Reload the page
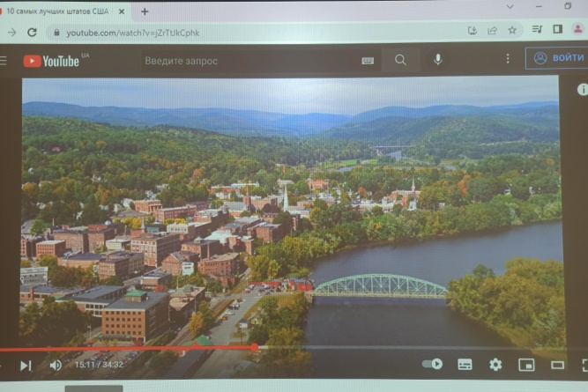588x392 pixels. tap(32, 33)
